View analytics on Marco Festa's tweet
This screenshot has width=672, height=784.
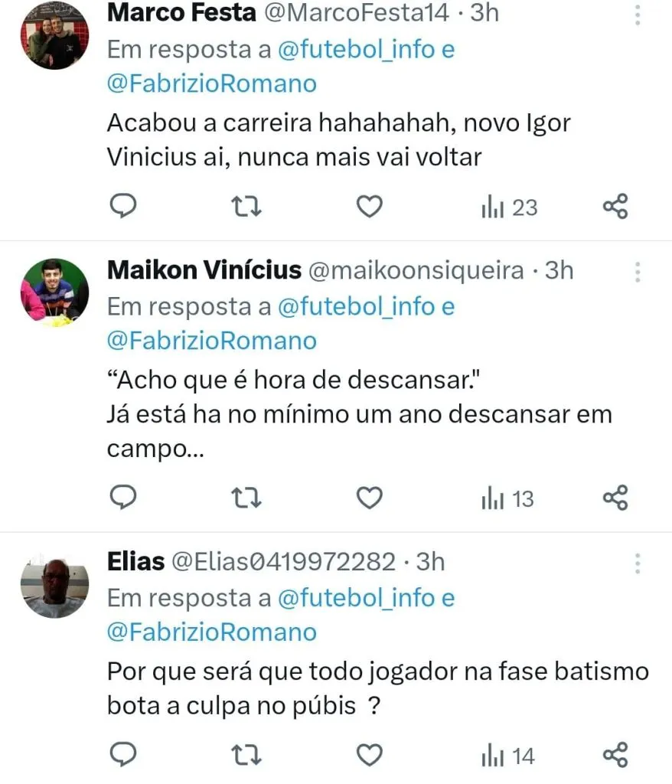coord(509,207)
